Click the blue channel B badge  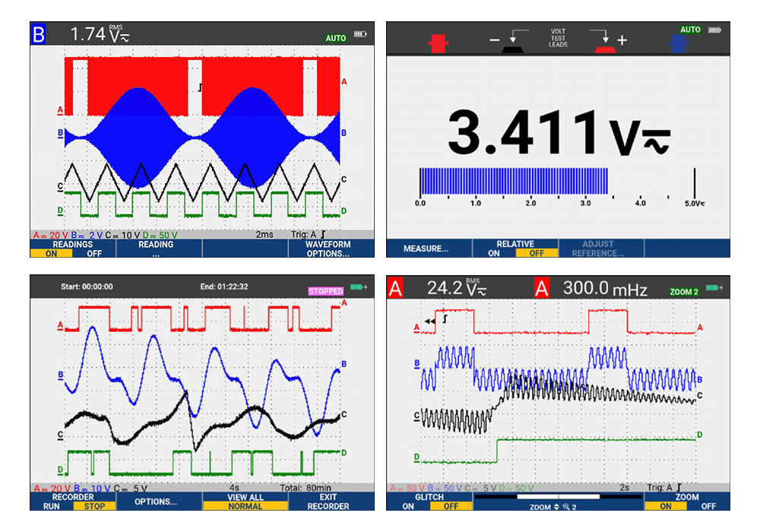point(38,33)
